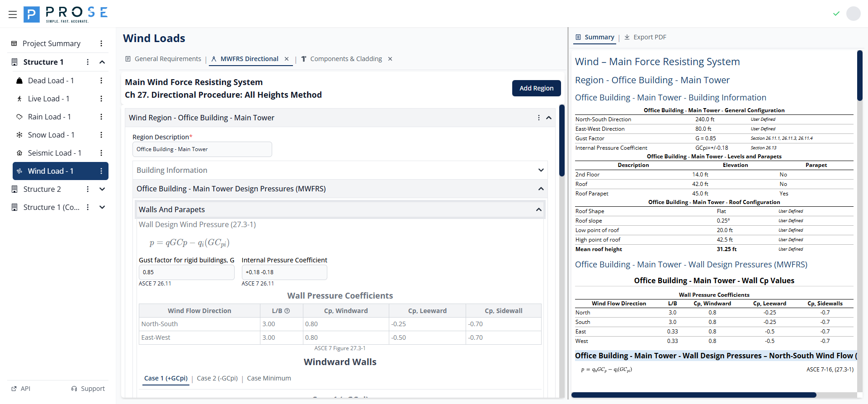The image size is (868, 404).
Task: Expand the Building Information section
Action: coord(541,170)
